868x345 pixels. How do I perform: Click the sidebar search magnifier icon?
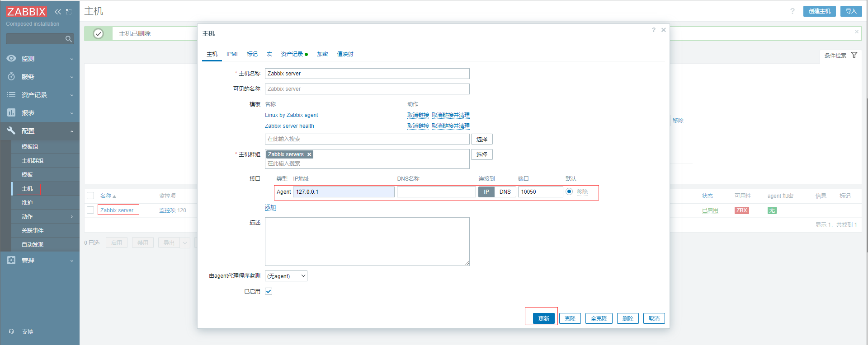pos(69,39)
